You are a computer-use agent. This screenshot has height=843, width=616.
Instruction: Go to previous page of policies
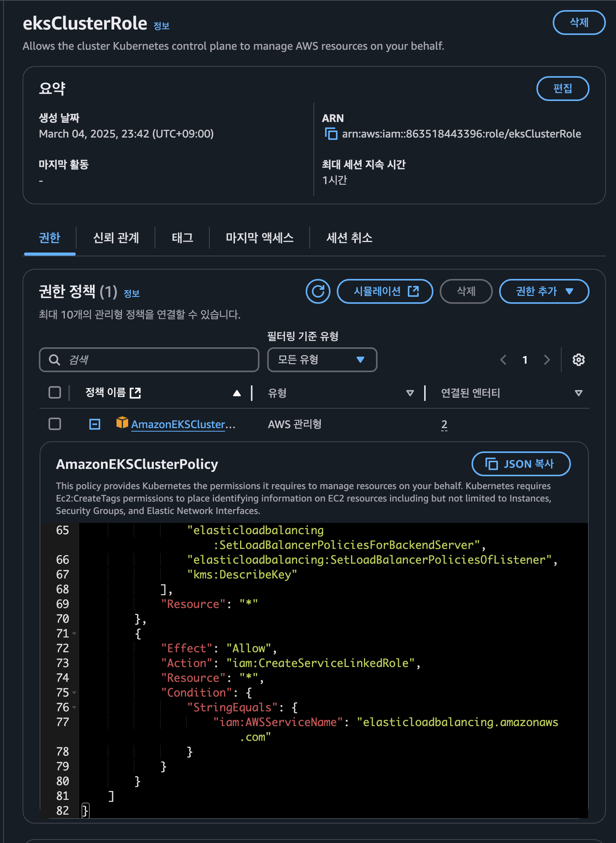503,360
